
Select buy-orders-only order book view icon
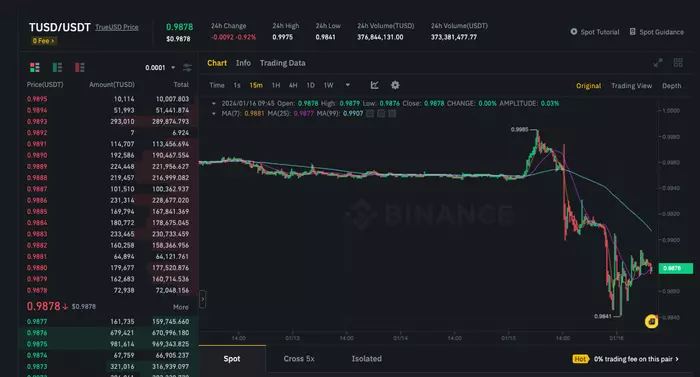click(x=57, y=67)
